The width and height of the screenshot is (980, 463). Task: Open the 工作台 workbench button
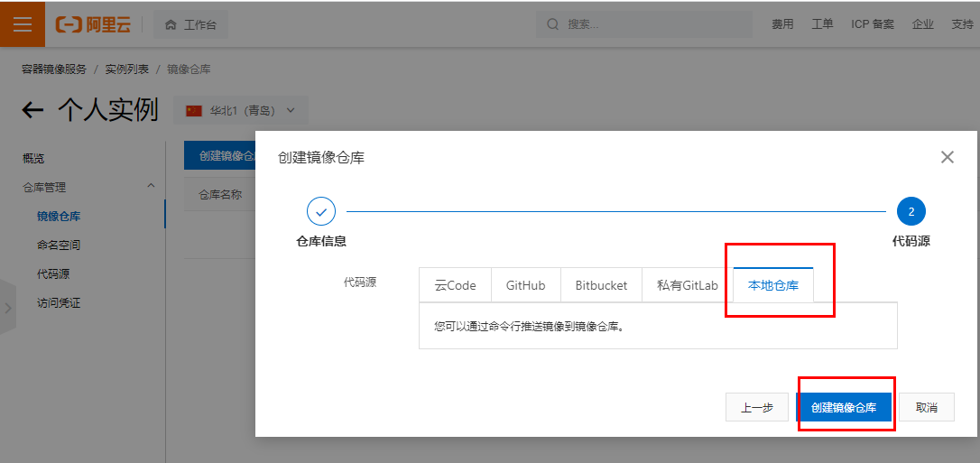[190, 24]
